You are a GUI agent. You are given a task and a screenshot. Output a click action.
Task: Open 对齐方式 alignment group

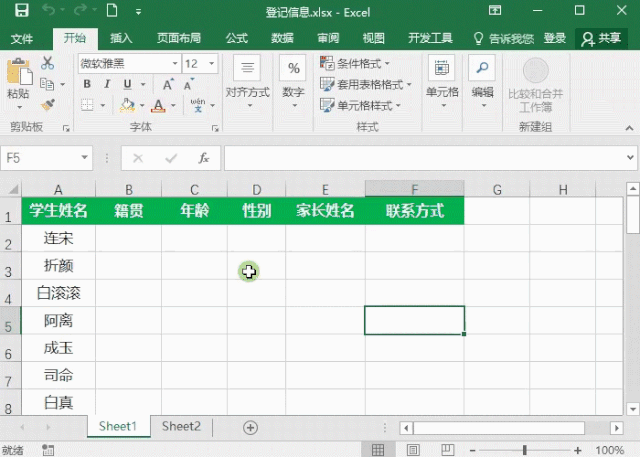click(247, 84)
